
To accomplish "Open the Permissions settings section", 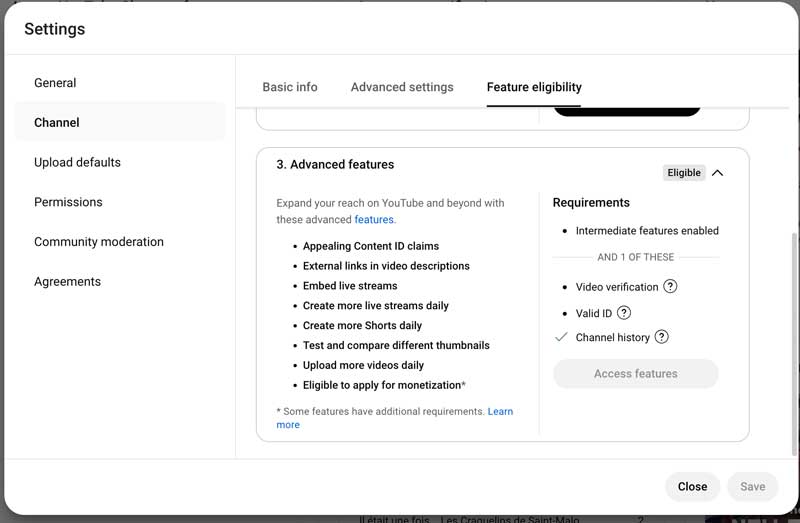I will tap(68, 202).
